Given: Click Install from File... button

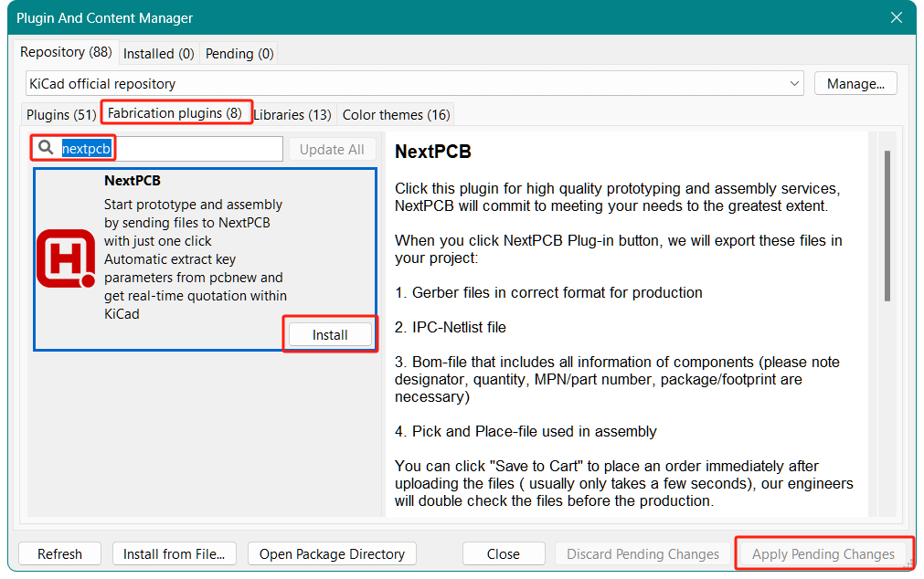Looking at the screenshot, I should [x=174, y=553].
